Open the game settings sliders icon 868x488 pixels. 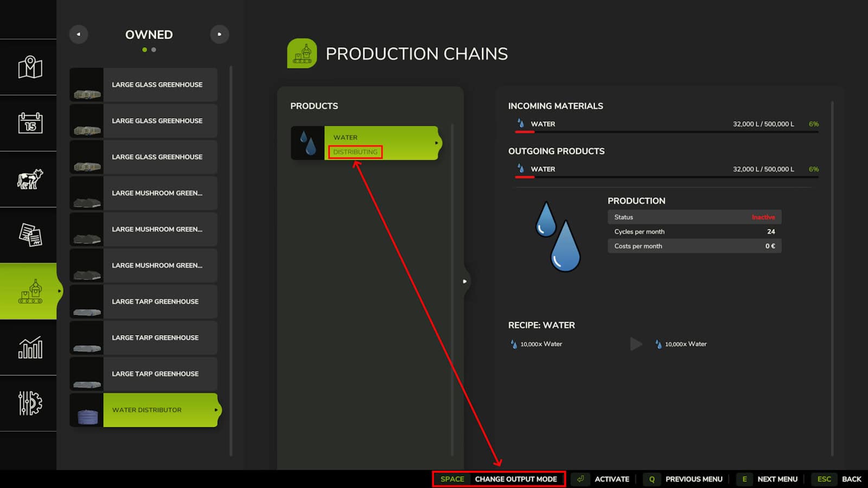[30, 403]
